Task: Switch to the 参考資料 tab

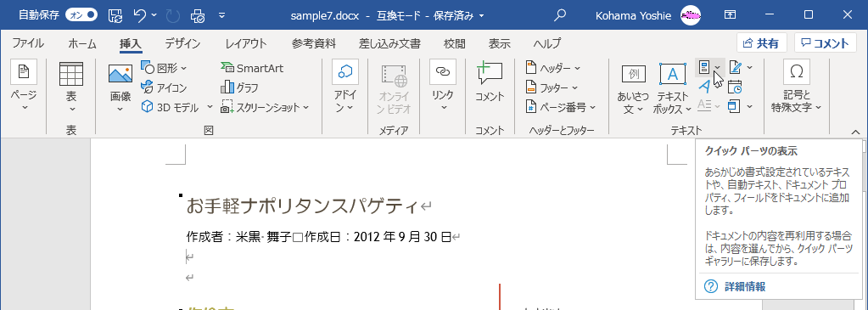Action: pos(313,44)
